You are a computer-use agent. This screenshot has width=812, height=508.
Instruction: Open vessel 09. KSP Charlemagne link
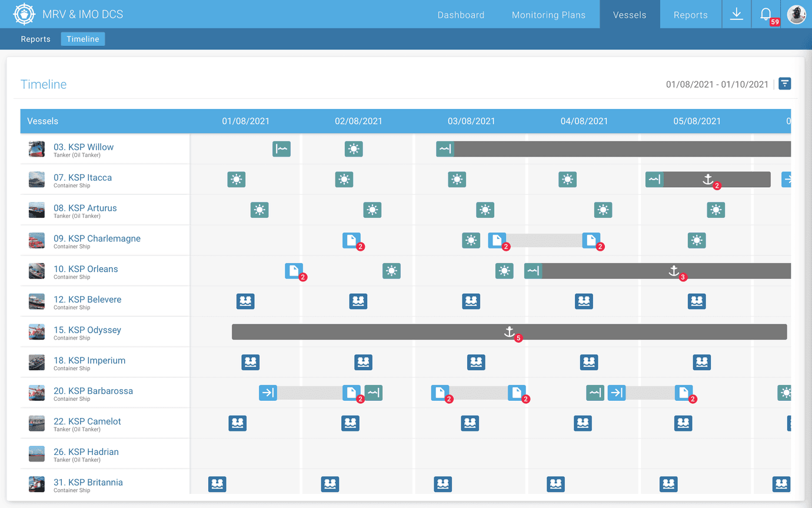[97, 238]
